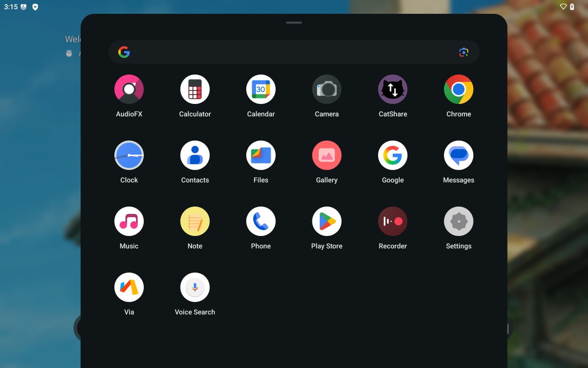
Task: Open the Recorder app
Action: pos(393,221)
